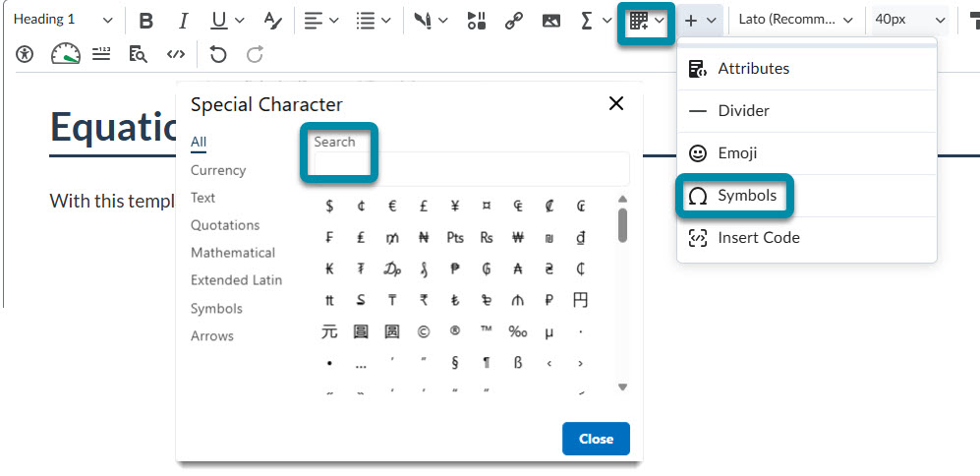Click the scrollbar down arrow in the character grid
This screenshot has width=980, height=476.
point(622,387)
